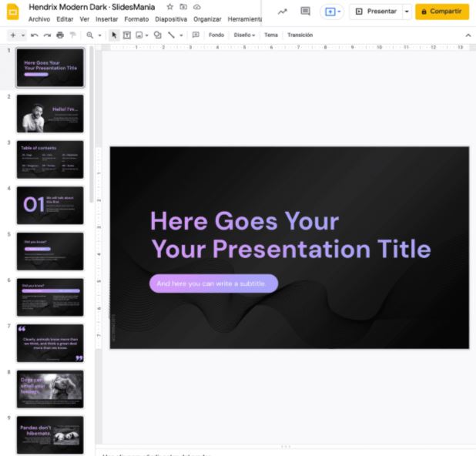Open the Diseño layout dropdown
The height and width of the screenshot is (456, 476).
tap(244, 35)
